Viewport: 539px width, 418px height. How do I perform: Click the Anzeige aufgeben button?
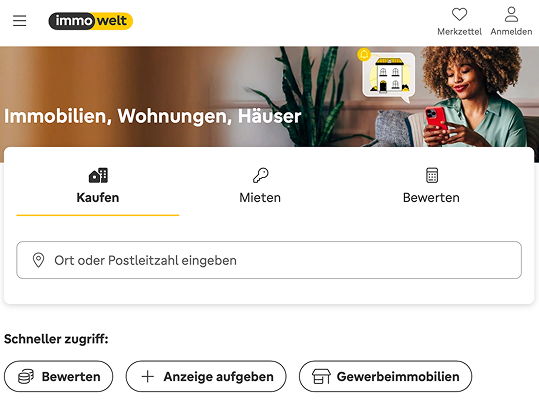206,376
